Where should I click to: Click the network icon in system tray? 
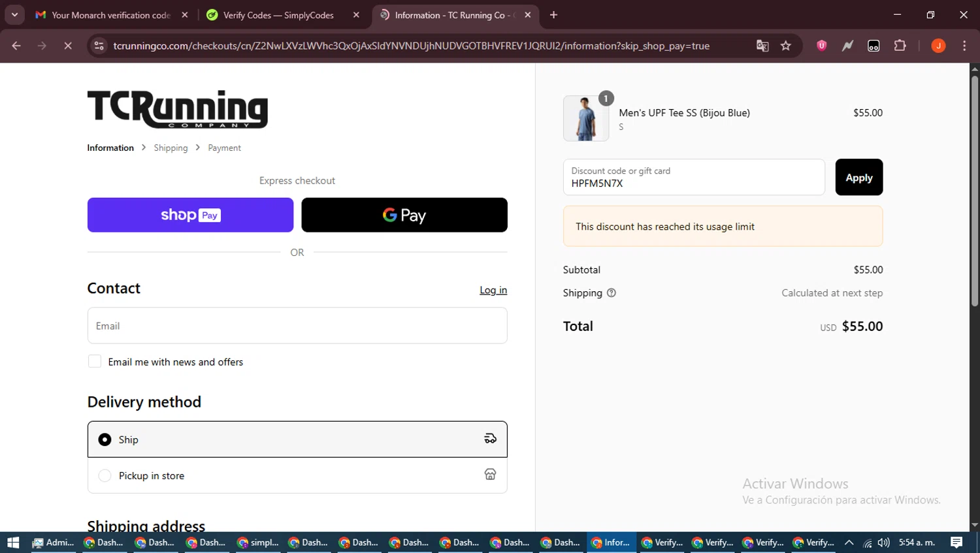coord(868,543)
